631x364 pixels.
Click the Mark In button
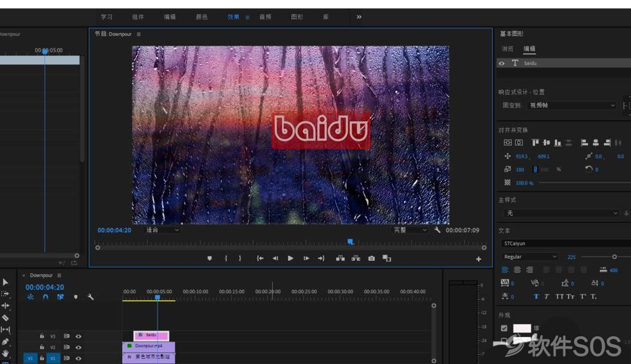click(x=226, y=259)
